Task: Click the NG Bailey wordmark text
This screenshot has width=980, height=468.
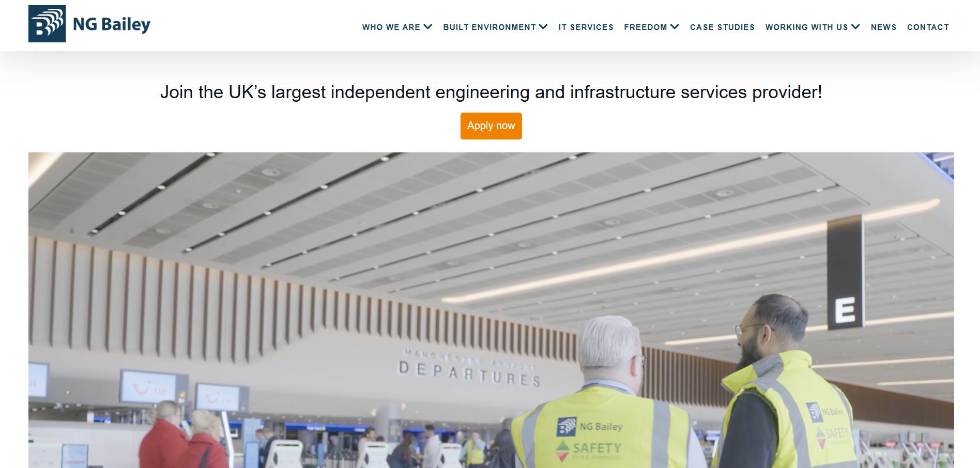Action: click(112, 24)
